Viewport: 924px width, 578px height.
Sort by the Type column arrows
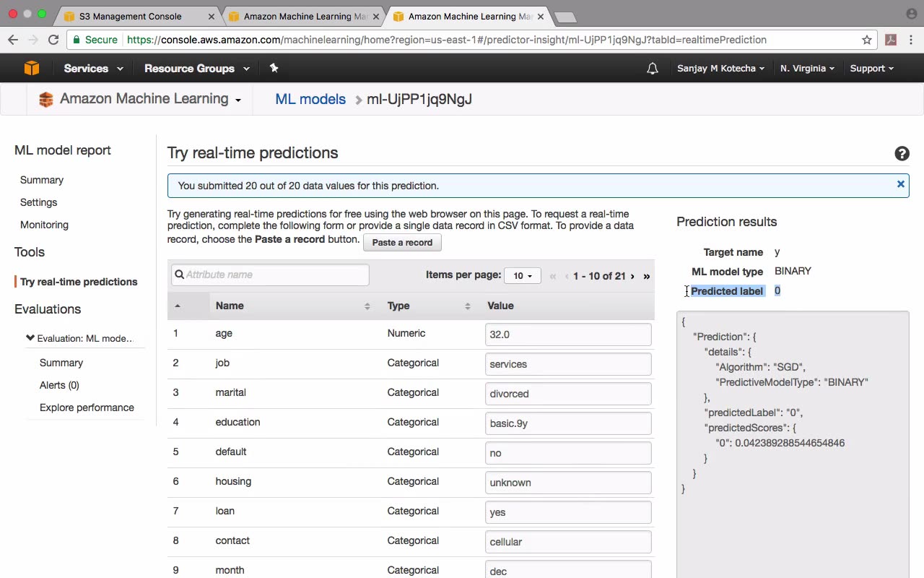(x=467, y=306)
